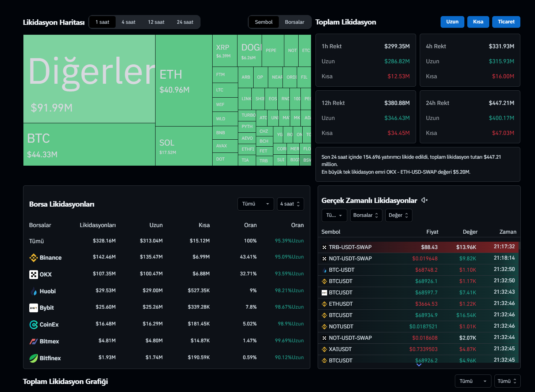This screenshot has width=535, height=392.
Task: Click the SOL $17.52M map tile
Action: click(x=184, y=146)
